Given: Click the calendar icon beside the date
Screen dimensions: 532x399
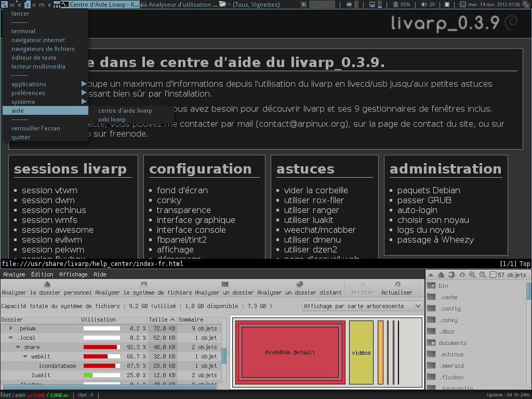Looking at the screenshot, I should tap(463, 4).
